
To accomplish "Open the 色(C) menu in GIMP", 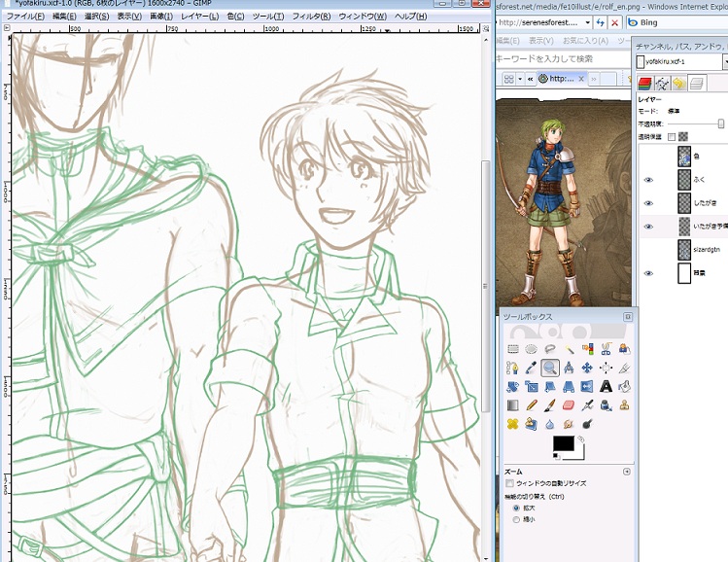I will (235, 17).
